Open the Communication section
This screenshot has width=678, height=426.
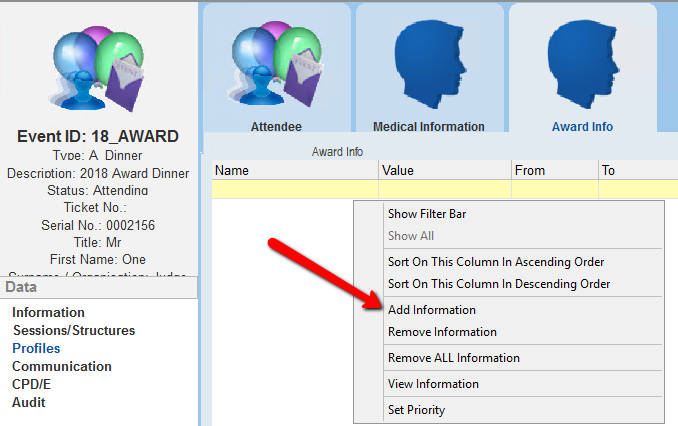click(62, 367)
